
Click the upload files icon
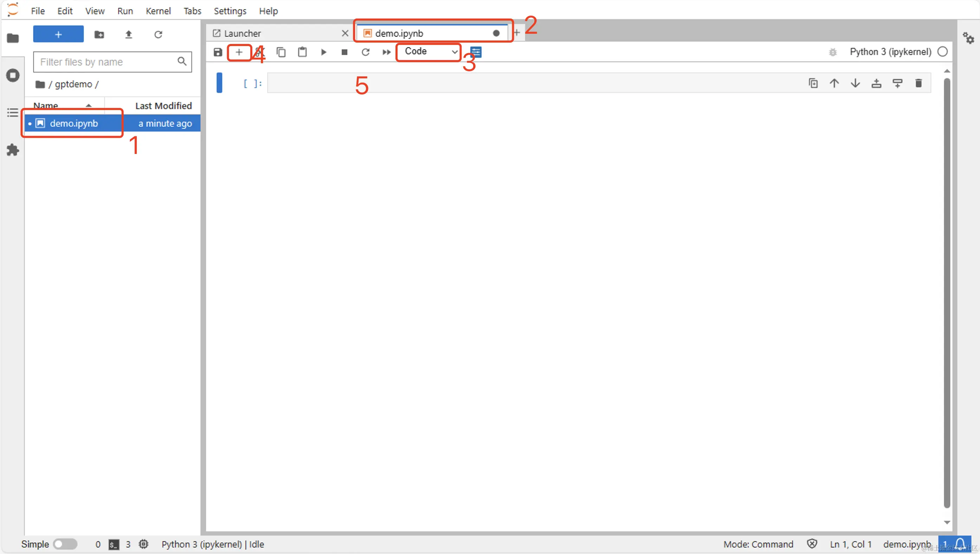coord(129,34)
